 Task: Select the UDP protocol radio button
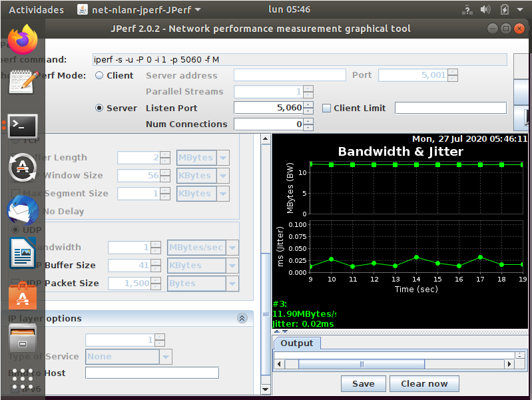(15, 230)
